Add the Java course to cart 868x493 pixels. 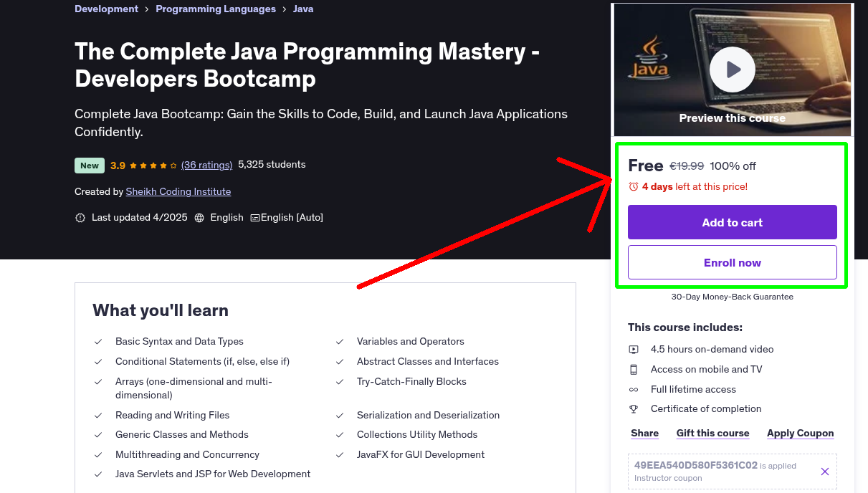(732, 222)
